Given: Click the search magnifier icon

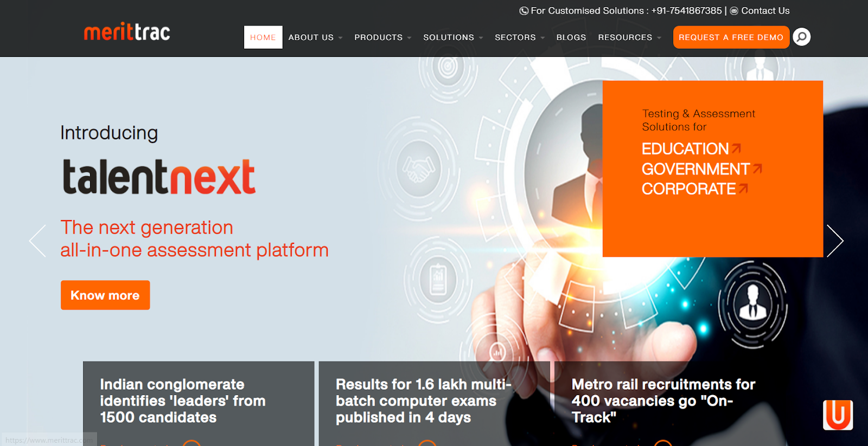Looking at the screenshot, I should point(801,37).
